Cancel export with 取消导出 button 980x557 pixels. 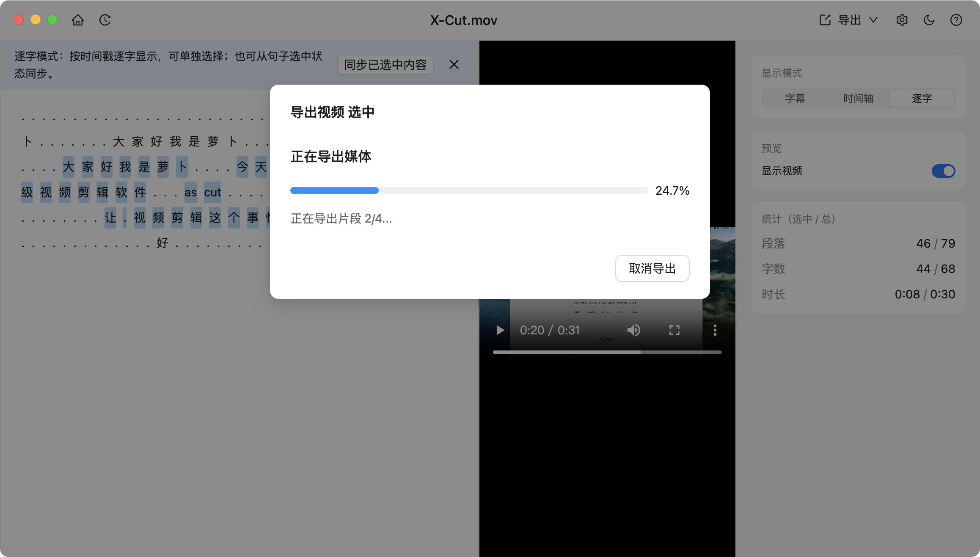point(652,268)
